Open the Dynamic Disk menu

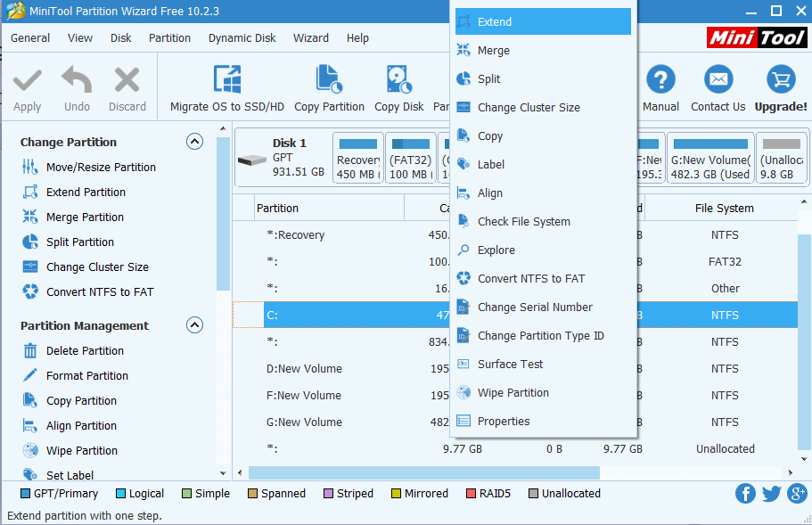pos(242,37)
